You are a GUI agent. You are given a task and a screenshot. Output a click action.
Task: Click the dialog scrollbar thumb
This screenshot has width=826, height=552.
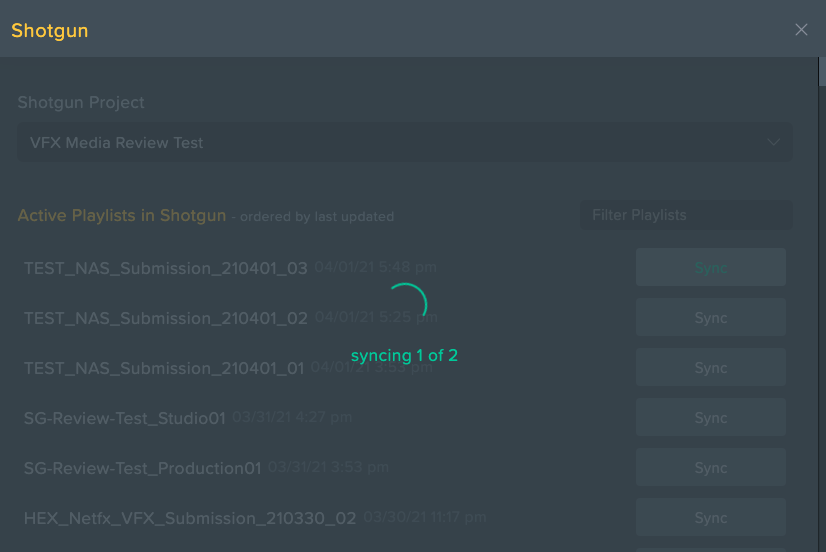[822, 72]
